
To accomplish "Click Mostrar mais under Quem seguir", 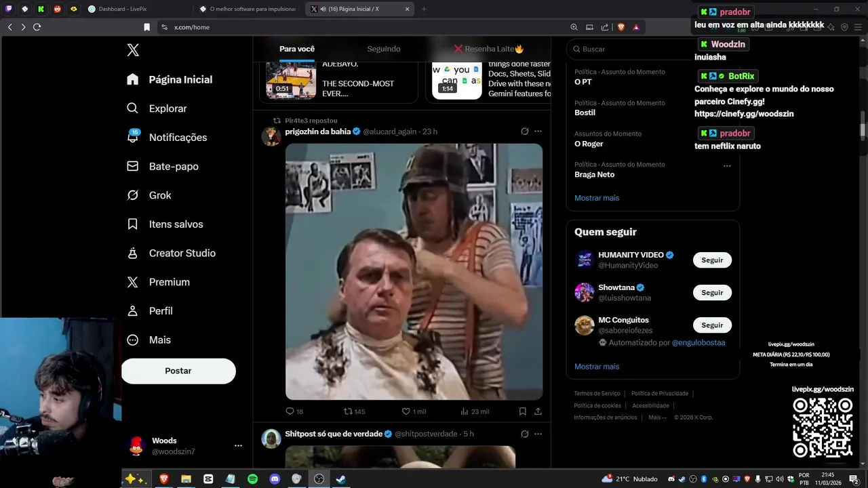I will (x=597, y=367).
